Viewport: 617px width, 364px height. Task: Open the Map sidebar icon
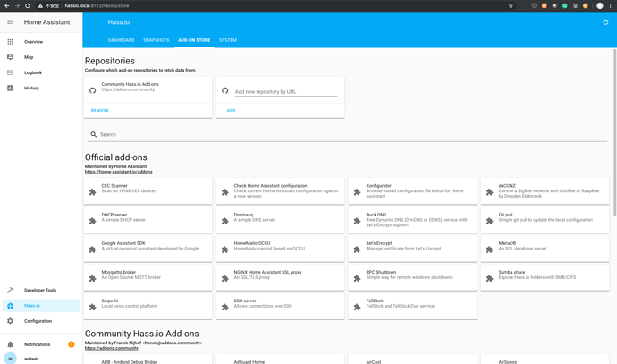[x=10, y=57]
